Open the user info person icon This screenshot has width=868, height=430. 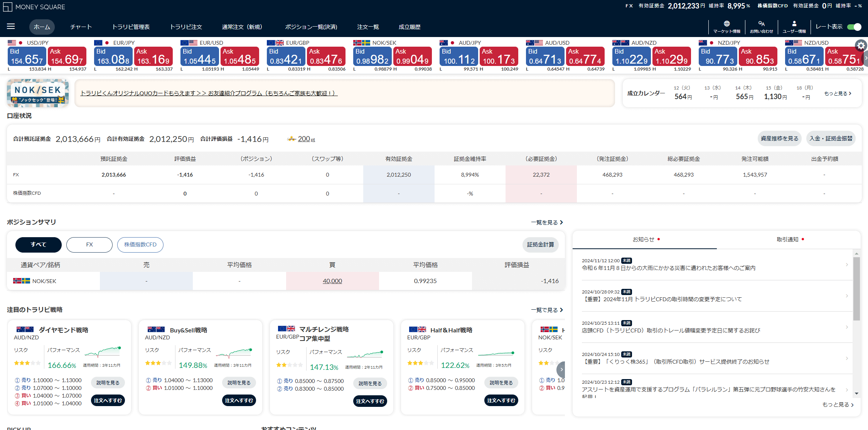(794, 24)
